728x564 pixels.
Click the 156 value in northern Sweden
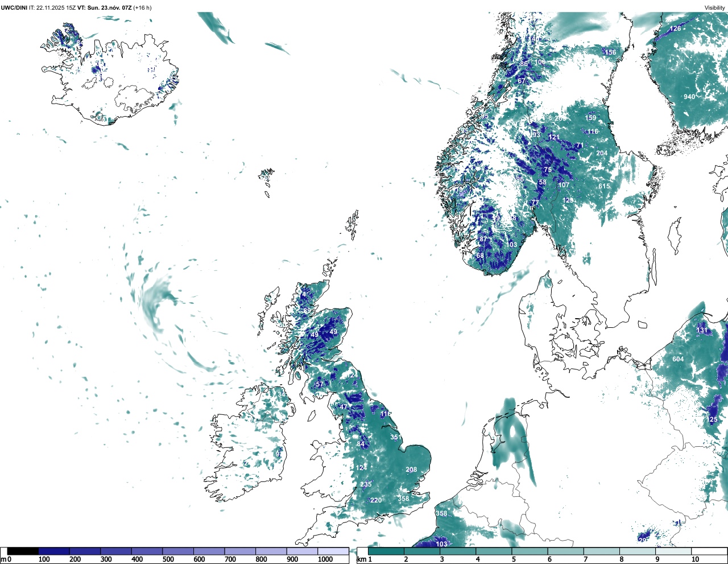point(610,52)
